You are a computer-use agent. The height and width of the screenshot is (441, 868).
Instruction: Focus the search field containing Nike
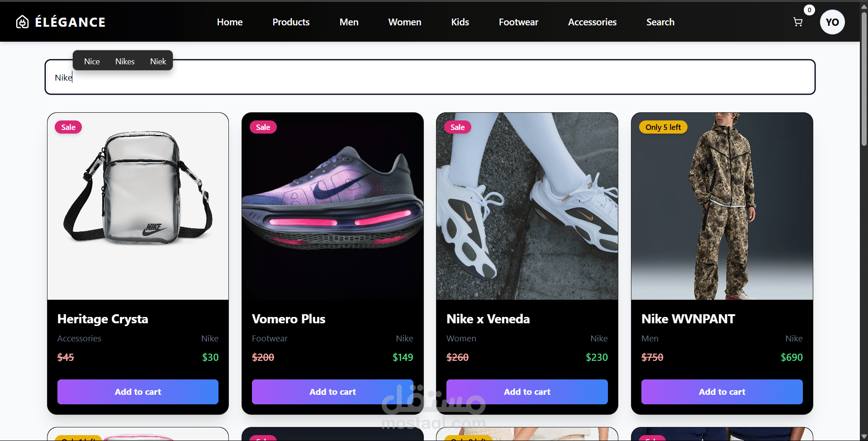(x=430, y=77)
